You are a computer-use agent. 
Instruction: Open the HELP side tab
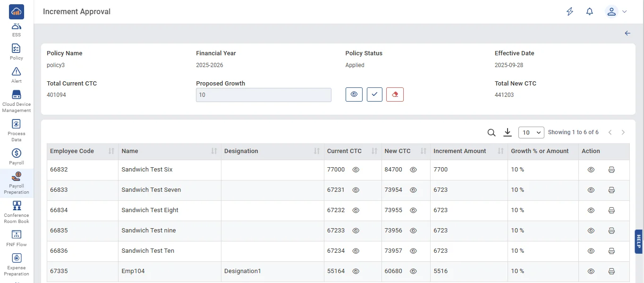coord(639,241)
